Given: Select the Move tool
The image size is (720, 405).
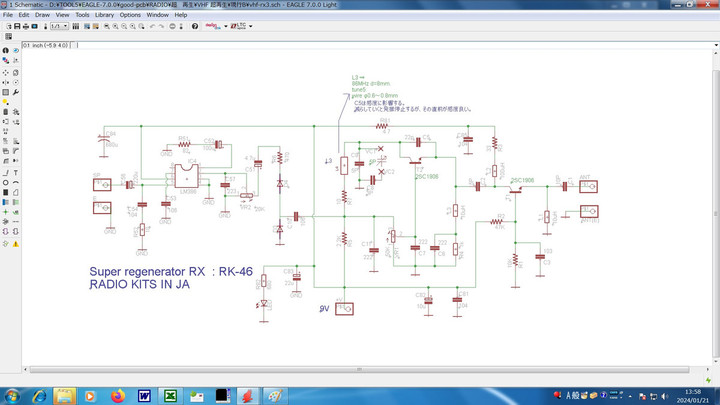Looking at the screenshot, I should click(x=6, y=71).
